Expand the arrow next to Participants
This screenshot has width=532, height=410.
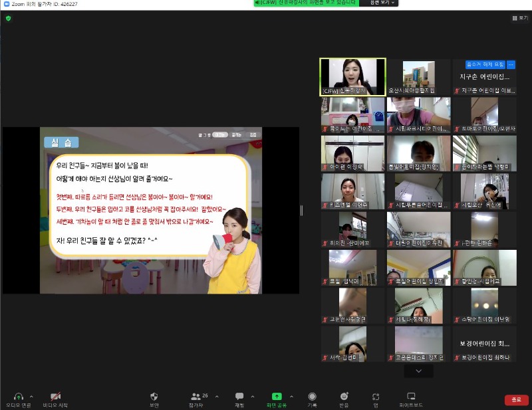point(217,396)
